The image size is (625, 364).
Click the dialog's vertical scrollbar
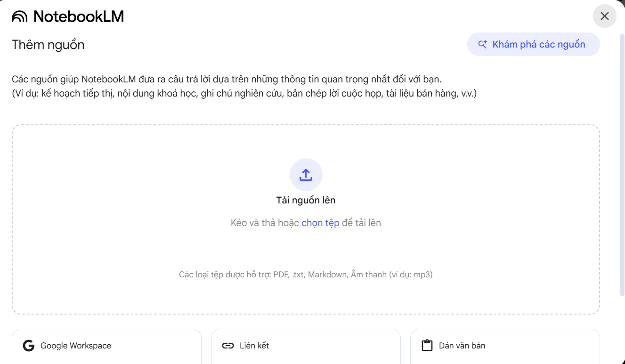click(622, 165)
